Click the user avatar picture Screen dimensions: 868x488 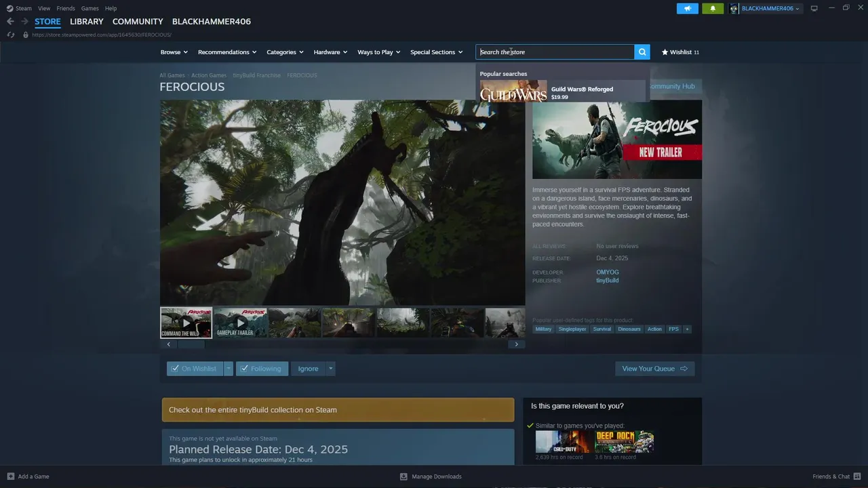coord(734,8)
